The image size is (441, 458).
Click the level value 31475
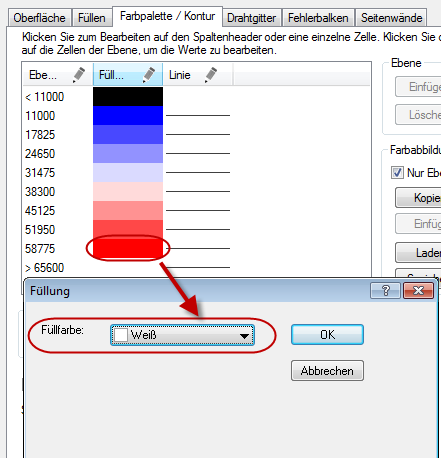40,173
